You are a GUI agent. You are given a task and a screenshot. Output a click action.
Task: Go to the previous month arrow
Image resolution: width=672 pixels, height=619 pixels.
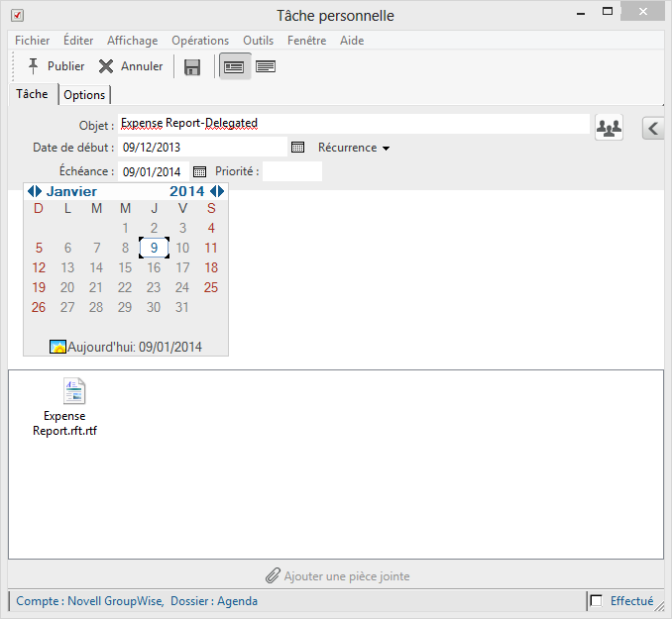[x=31, y=191]
